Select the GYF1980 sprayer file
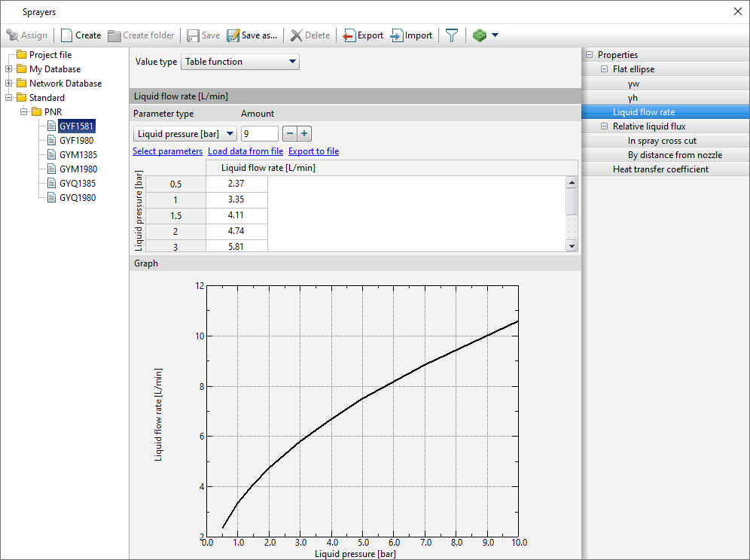The height and width of the screenshot is (560, 750). (x=76, y=141)
